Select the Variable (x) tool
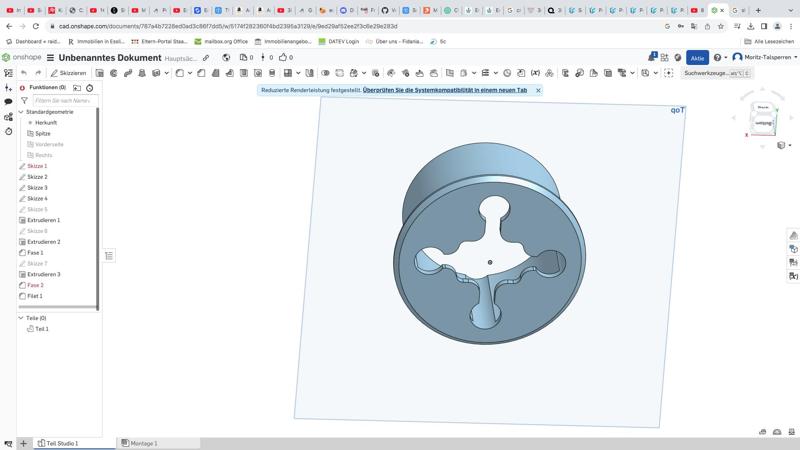Screen dimensions: 800x450 pyautogui.click(x=535, y=73)
